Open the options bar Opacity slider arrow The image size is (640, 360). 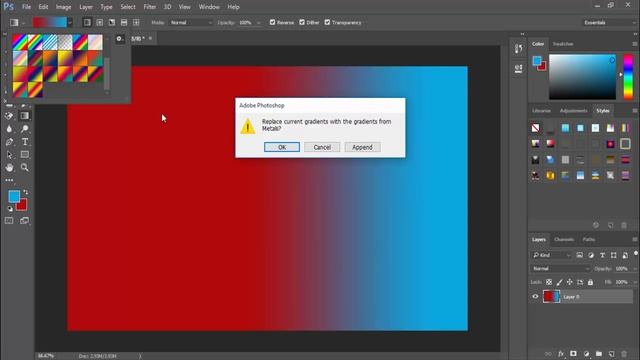[258, 22]
